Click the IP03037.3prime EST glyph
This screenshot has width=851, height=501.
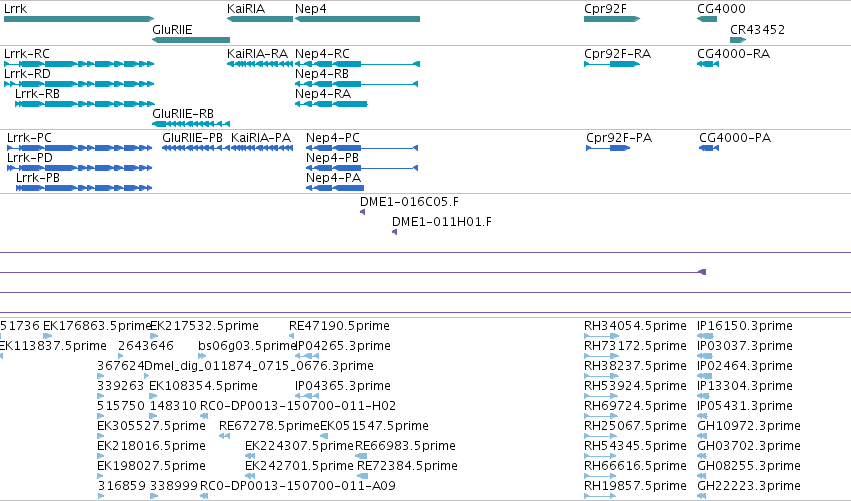(704, 356)
